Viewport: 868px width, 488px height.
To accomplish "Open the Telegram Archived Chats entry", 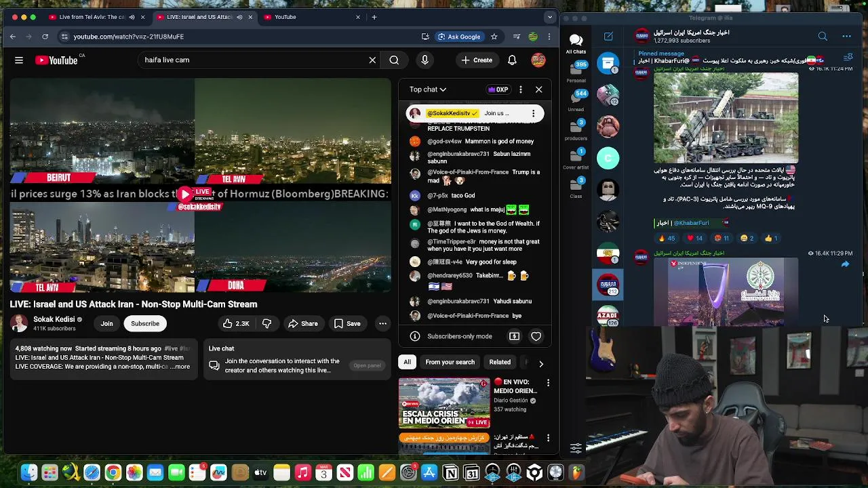I will [608, 62].
